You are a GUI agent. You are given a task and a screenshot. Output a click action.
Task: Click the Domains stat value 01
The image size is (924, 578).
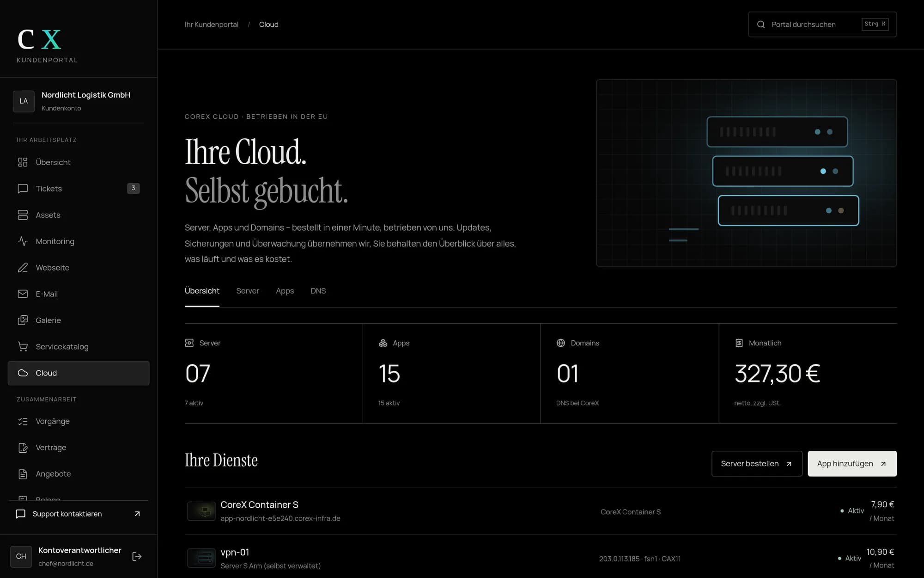point(567,374)
